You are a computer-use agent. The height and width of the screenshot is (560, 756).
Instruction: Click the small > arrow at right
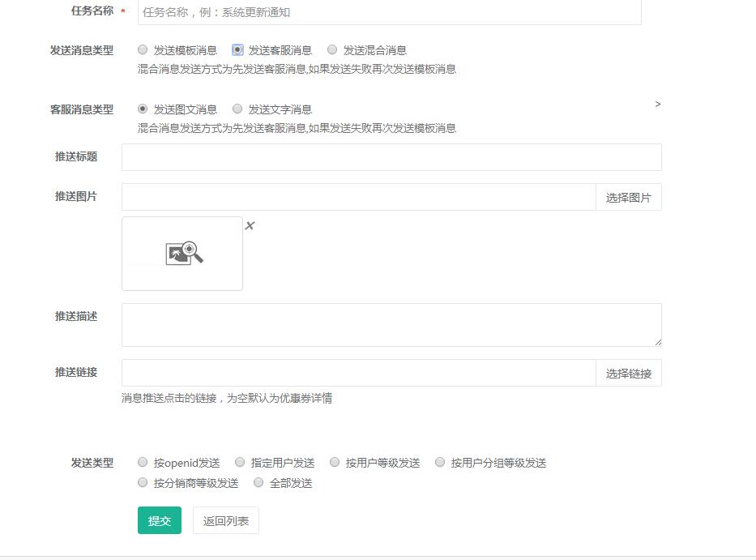[658, 105]
